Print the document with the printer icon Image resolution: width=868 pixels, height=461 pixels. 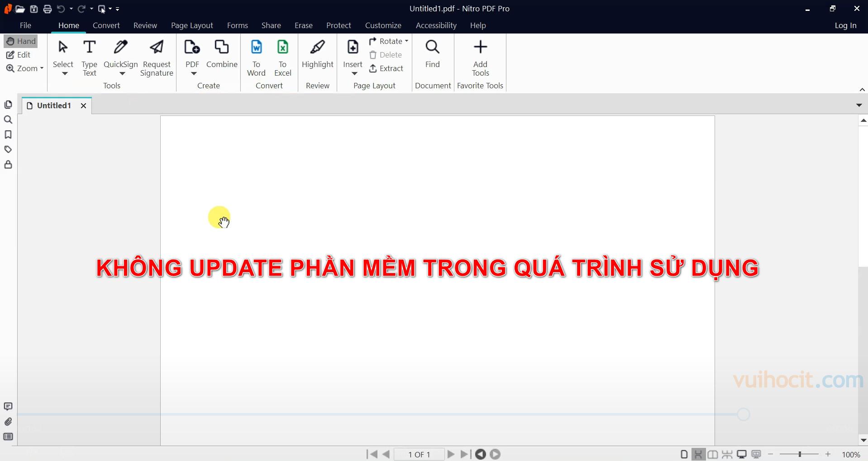(47, 9)
